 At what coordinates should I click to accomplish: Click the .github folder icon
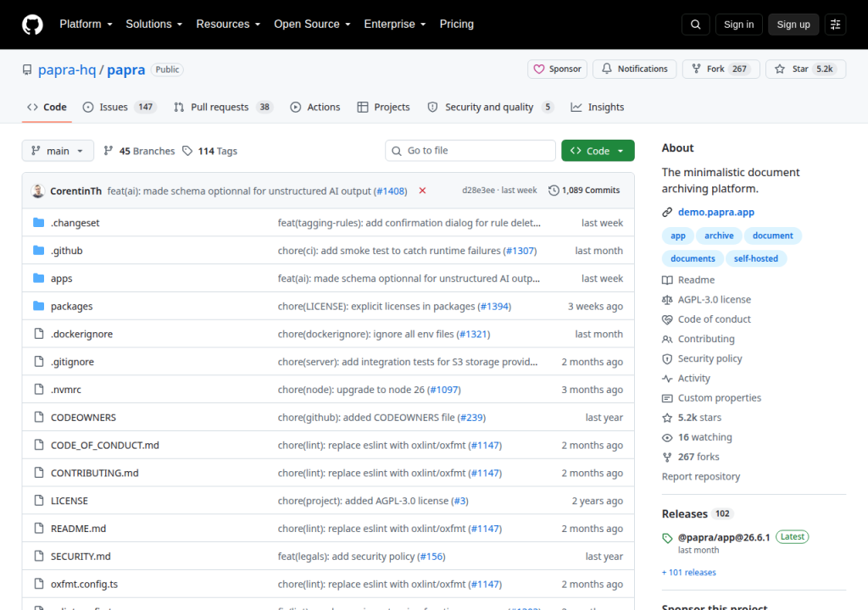click(x=38, y=250)
